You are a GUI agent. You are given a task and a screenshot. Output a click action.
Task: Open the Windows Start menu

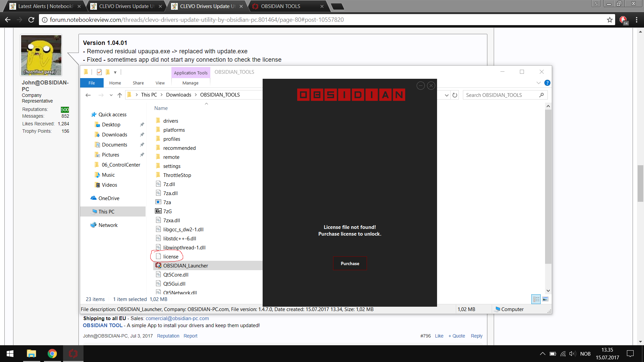click(10, 354)
